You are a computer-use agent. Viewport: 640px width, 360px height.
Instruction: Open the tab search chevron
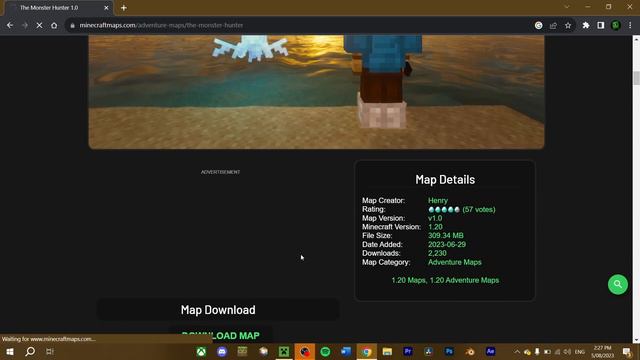(x=567, y=7)
